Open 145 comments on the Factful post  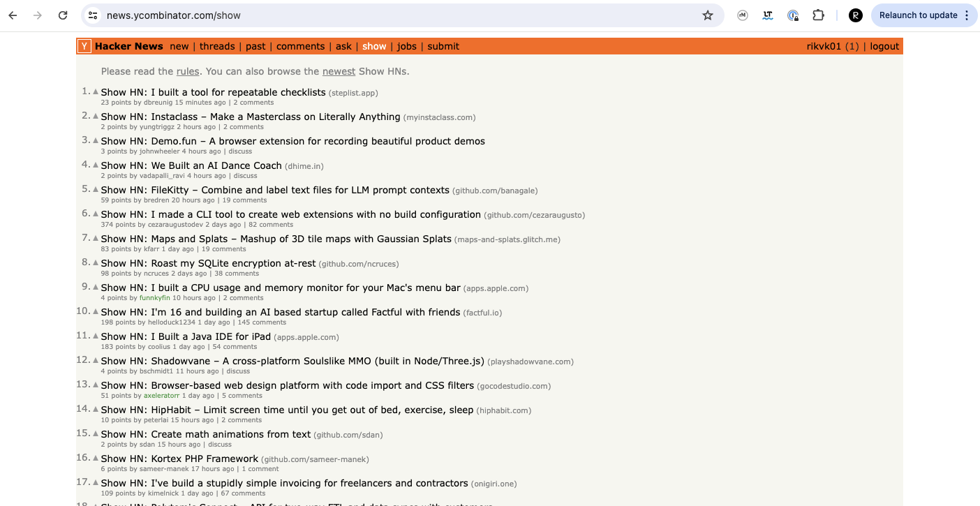262,322
